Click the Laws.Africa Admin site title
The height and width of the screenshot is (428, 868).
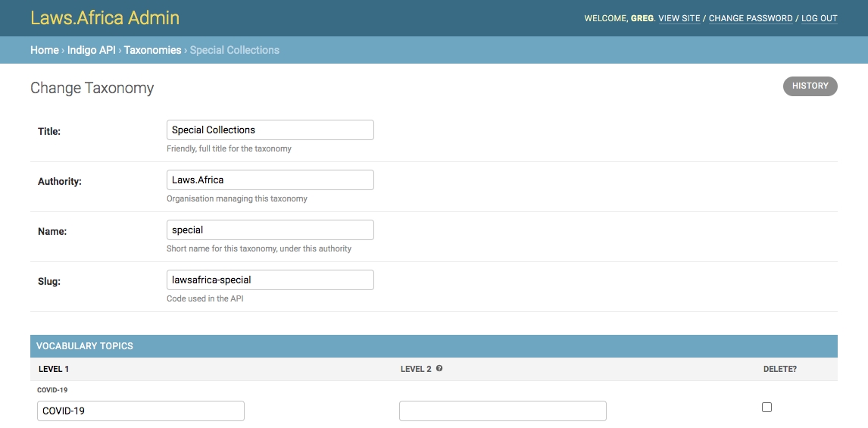point(105,17)
